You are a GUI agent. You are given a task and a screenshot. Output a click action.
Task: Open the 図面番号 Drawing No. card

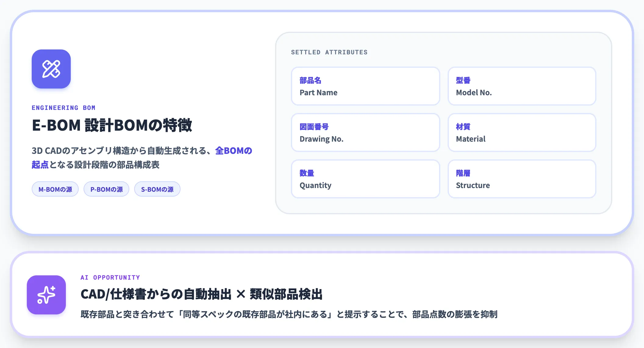pyautogui.click(x=365, y=132)
